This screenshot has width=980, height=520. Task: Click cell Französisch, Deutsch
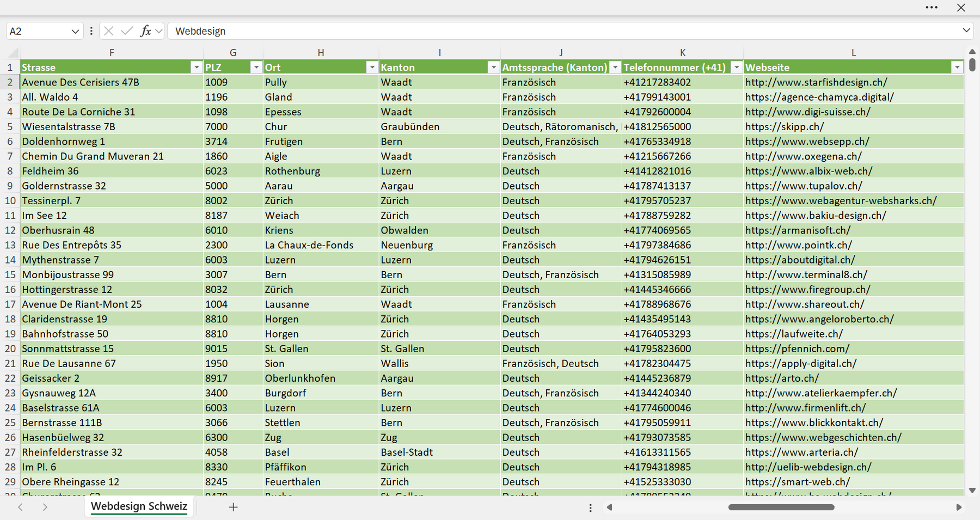[561, 363]
